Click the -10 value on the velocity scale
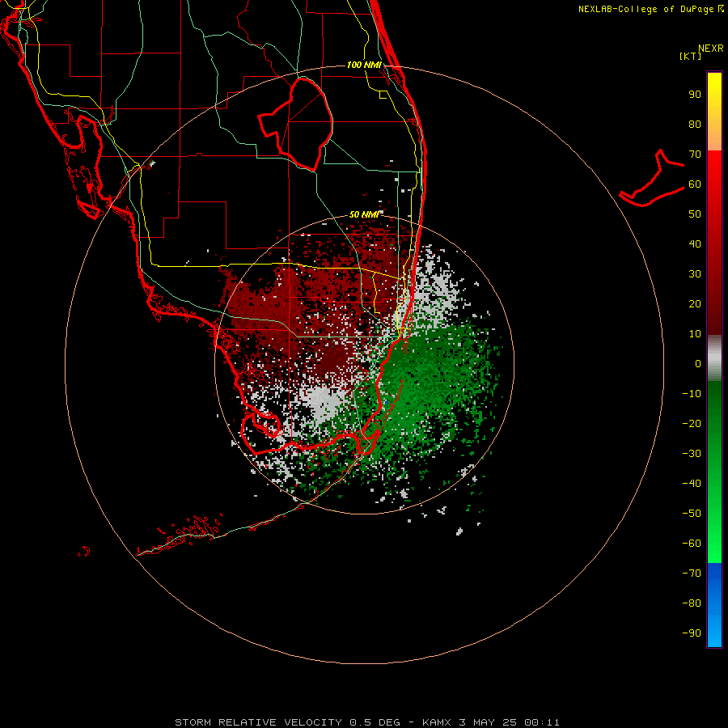 [692, 394]
